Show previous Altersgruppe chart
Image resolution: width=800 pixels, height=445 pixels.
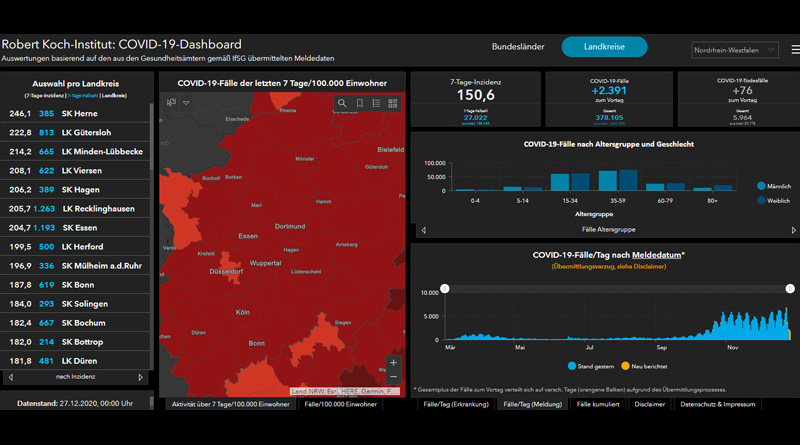coord(423,230)
